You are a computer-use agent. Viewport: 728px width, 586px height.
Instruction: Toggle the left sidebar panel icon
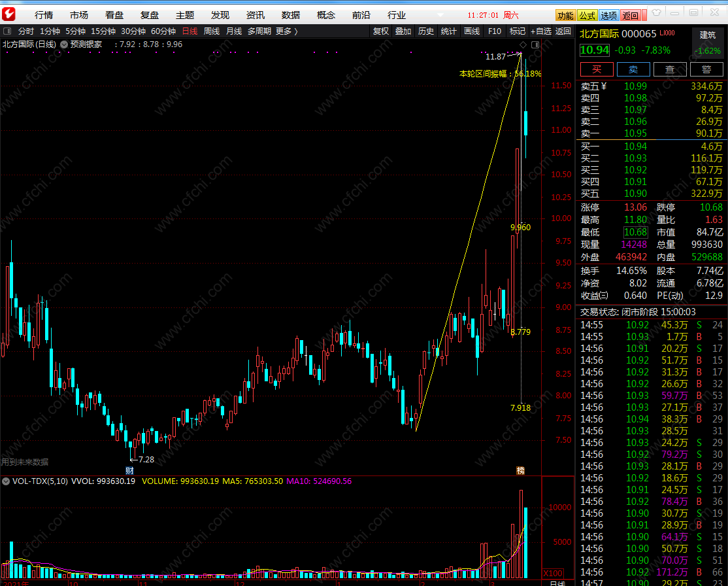7,31
